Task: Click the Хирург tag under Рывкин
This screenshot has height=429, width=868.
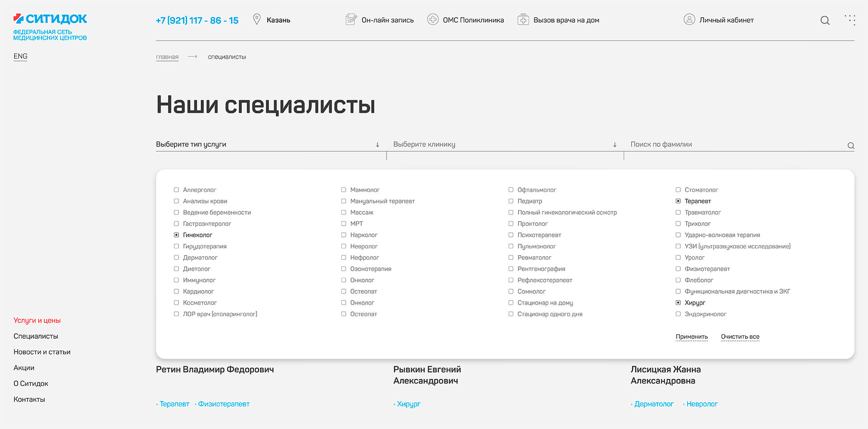Action: 409,404
